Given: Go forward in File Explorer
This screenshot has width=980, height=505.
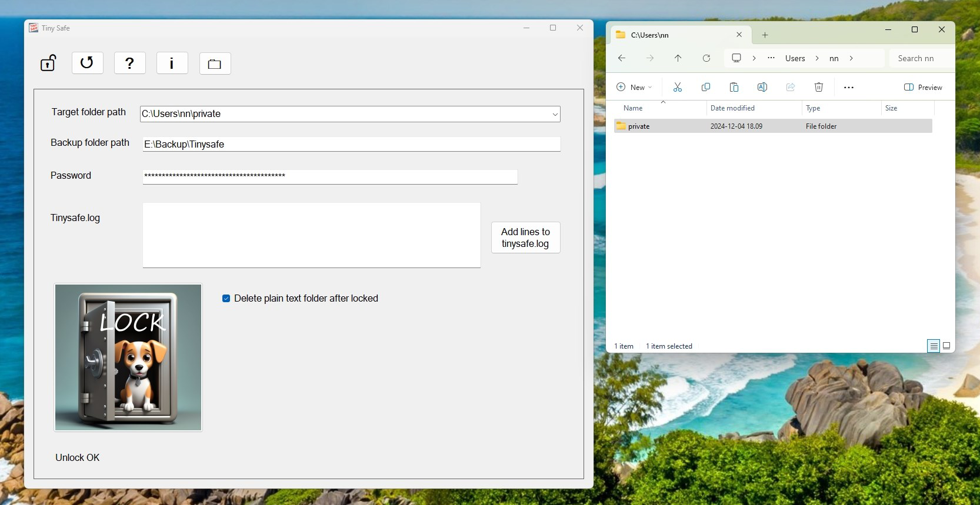Looking at the screenshot, I should pyautogui.click(x=650, y=58).
